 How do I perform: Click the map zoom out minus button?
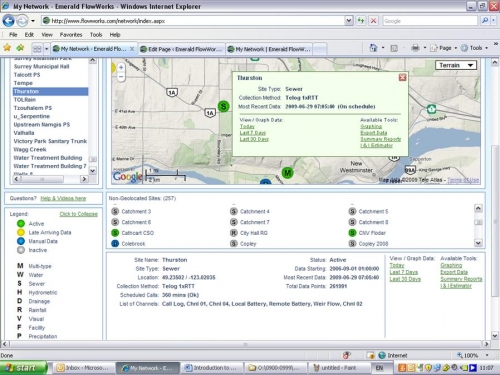121,77
